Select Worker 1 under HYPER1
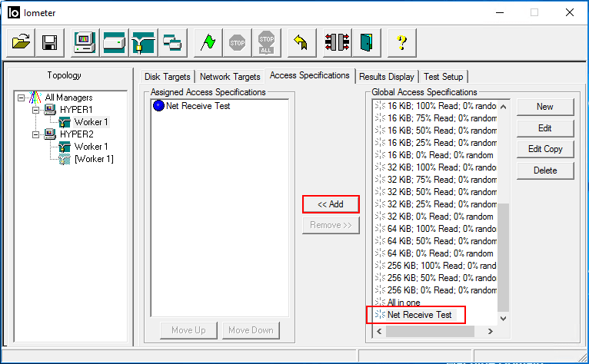 tap(91, 122)
